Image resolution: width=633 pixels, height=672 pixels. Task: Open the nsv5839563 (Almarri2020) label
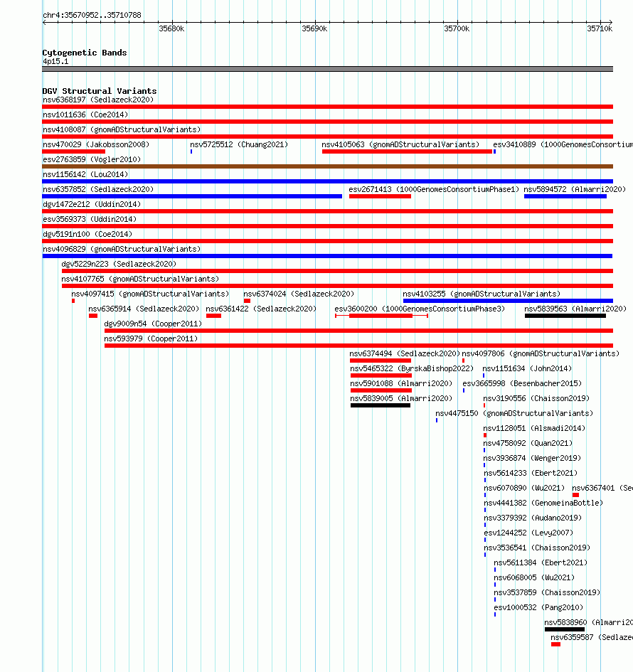point(575,309)
